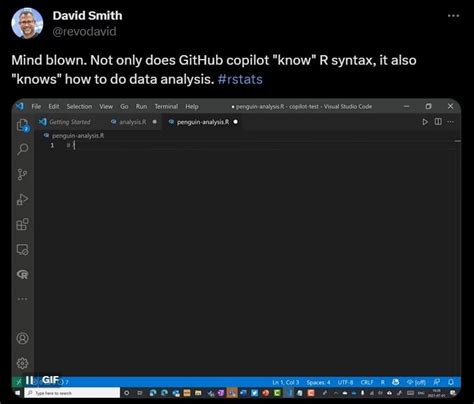
Task: Open the Help menu
Action: coord(192,106)
